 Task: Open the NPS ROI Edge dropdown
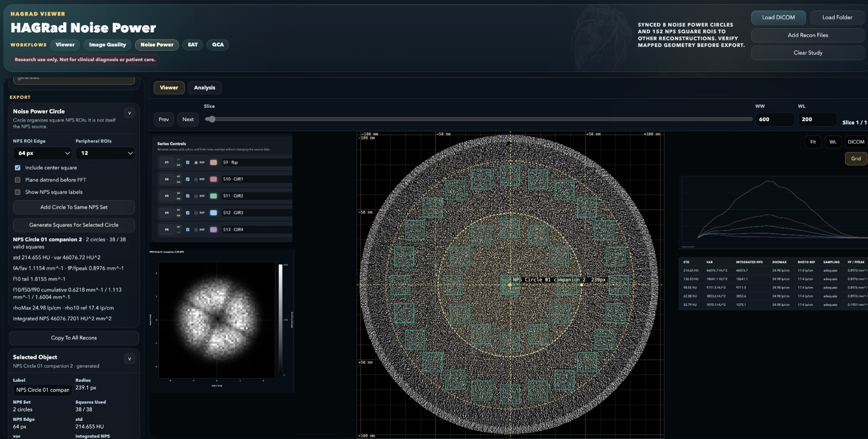point(42,153)
